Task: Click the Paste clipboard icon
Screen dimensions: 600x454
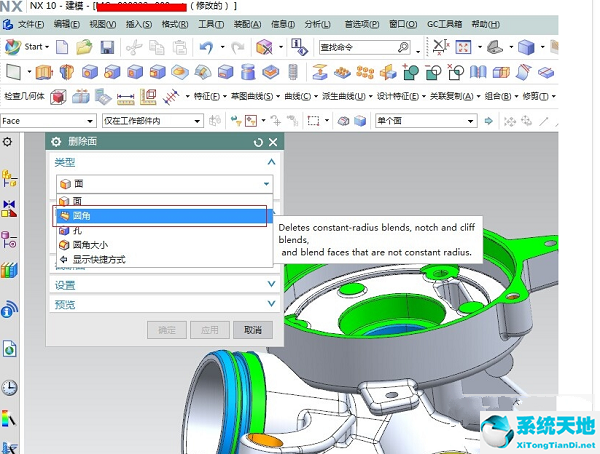Action: pos(179,47)
